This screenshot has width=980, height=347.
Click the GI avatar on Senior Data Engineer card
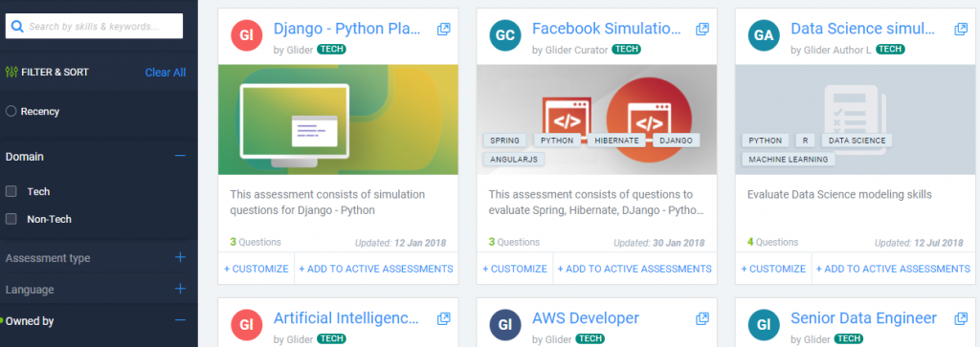tap(764, 325)
